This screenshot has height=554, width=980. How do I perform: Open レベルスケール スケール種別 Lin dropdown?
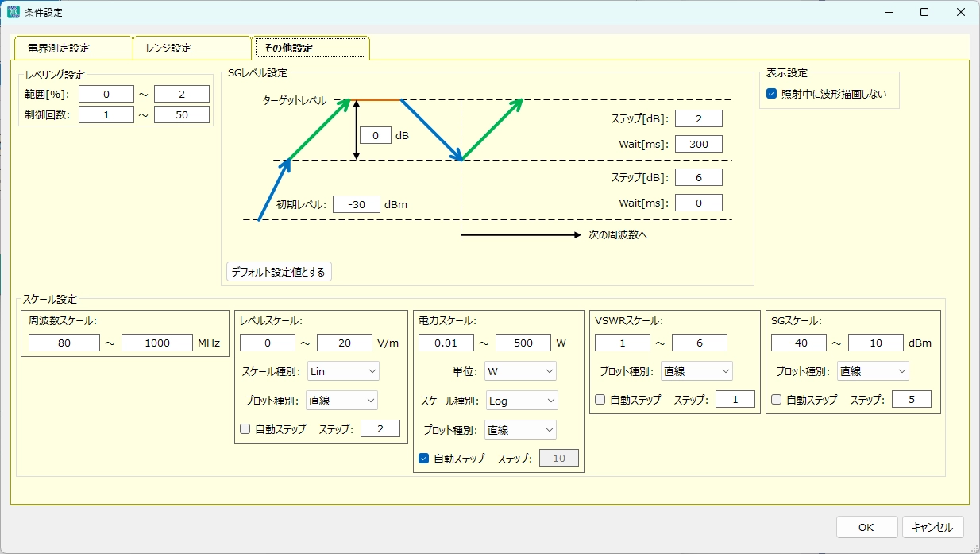tap(343, 371)
